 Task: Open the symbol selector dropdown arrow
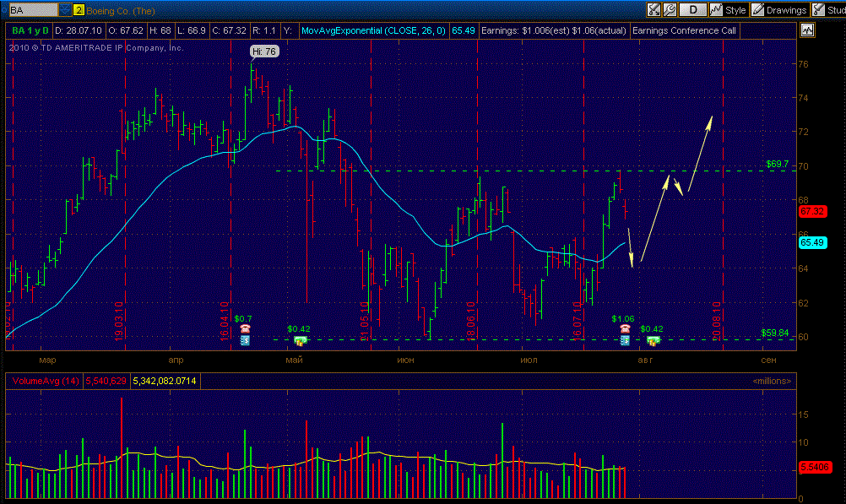click(65, 10)
